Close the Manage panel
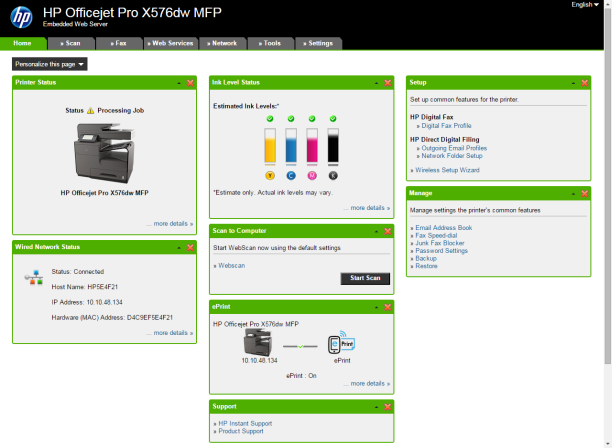 [x=585, y=194]
